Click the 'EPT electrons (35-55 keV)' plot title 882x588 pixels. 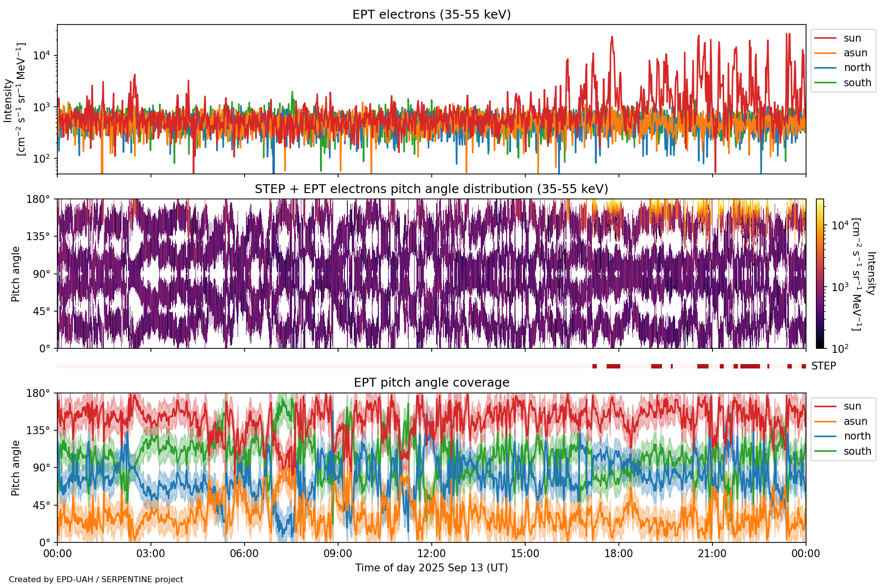coord(431,15)
